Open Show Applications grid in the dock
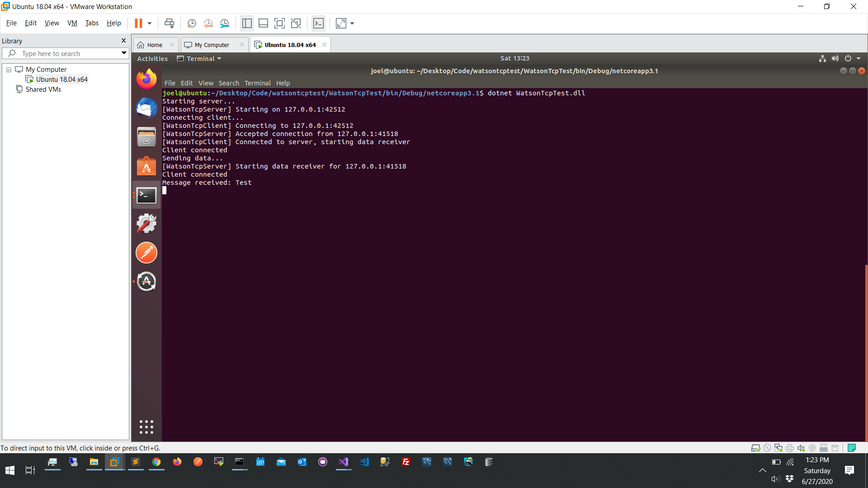 (146, 427)
